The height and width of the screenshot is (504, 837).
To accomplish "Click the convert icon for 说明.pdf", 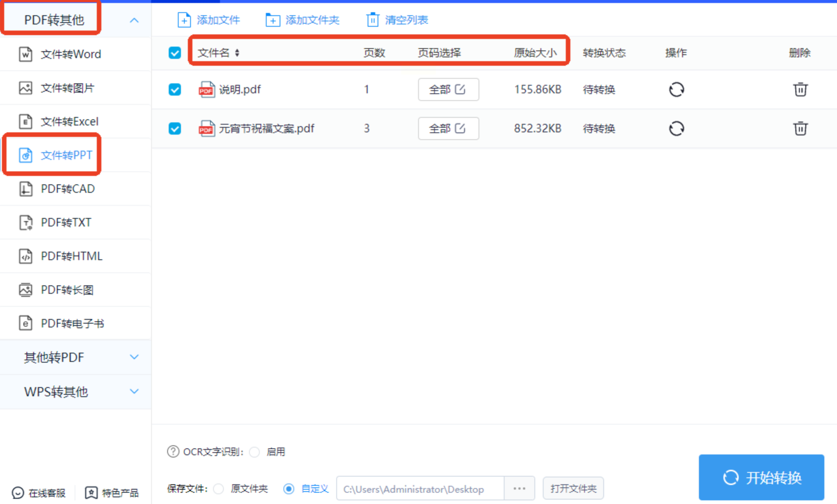I will click(x=676, y=89).
